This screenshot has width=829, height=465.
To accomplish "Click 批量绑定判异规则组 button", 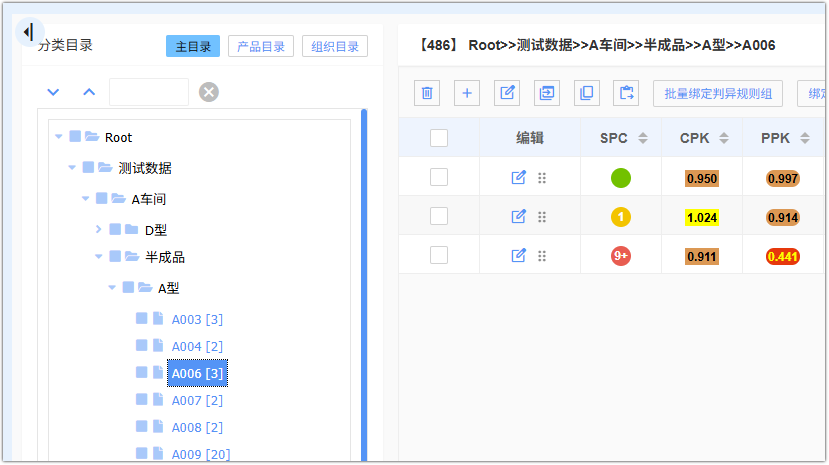I will pyautogui.click(x=718, y=94).
